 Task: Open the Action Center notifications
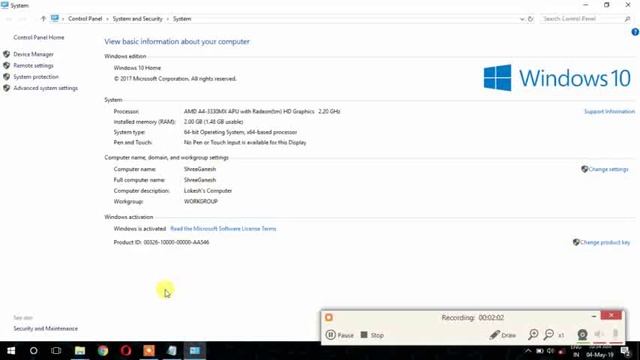pyautogui.click(x=625, y=351)
